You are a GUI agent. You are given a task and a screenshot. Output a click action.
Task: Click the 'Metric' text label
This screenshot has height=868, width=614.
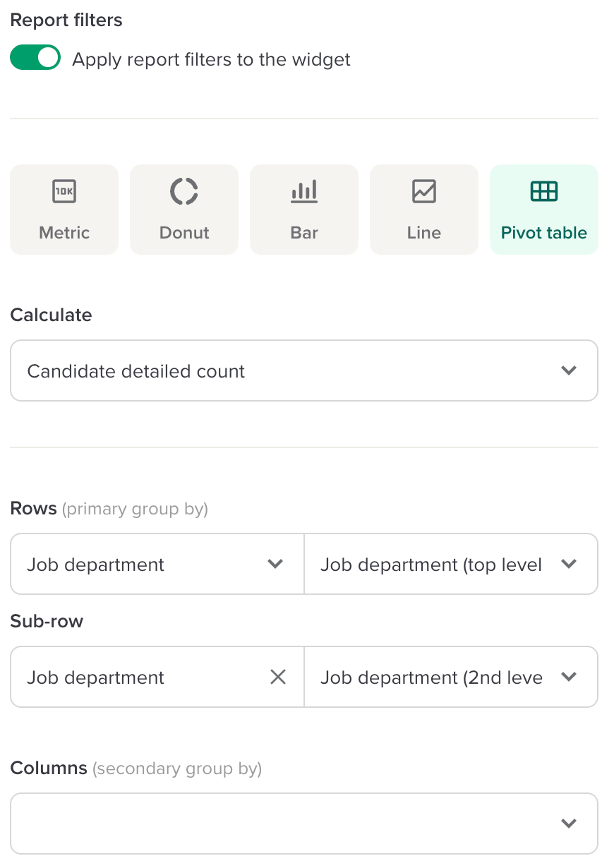tap(64, 233)
